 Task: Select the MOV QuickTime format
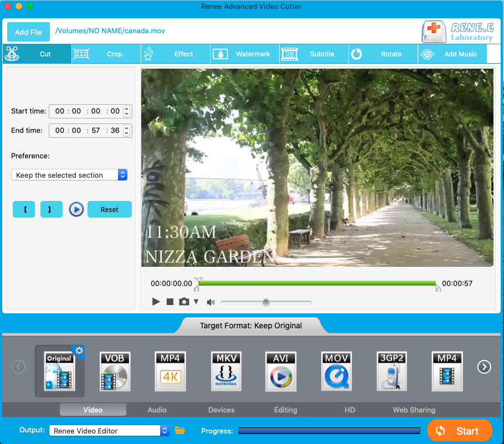(336, 371)
